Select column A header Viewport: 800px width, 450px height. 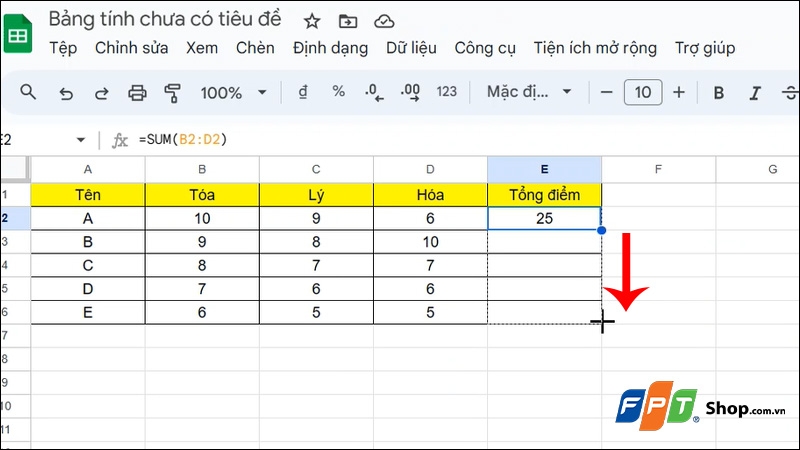(88, 169)
